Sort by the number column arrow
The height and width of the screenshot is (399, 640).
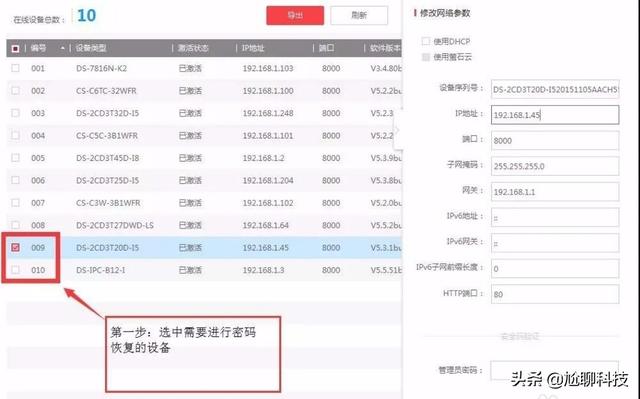click(62, 48)
